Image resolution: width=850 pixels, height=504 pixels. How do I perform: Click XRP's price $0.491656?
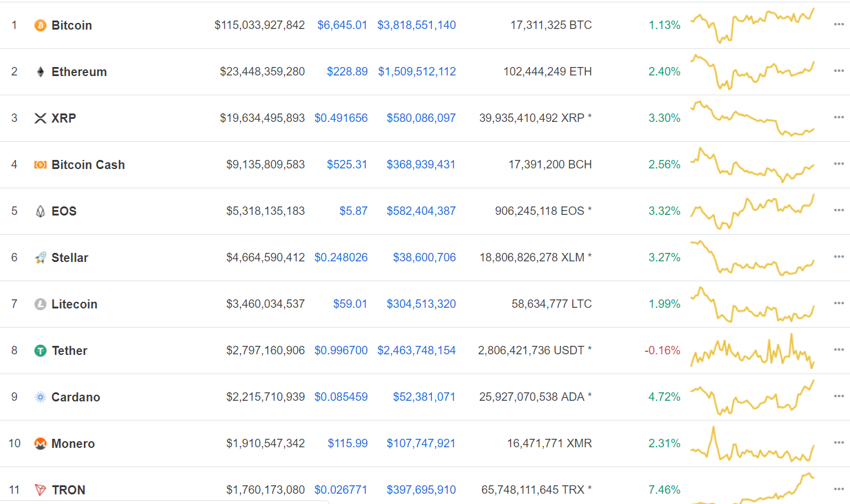click(x=341, y=118)
